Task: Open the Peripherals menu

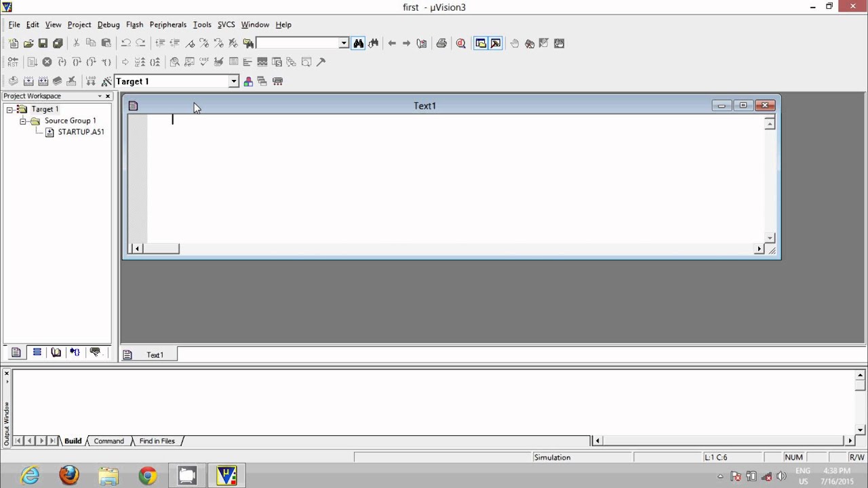Action: click(x=168, y=24)
